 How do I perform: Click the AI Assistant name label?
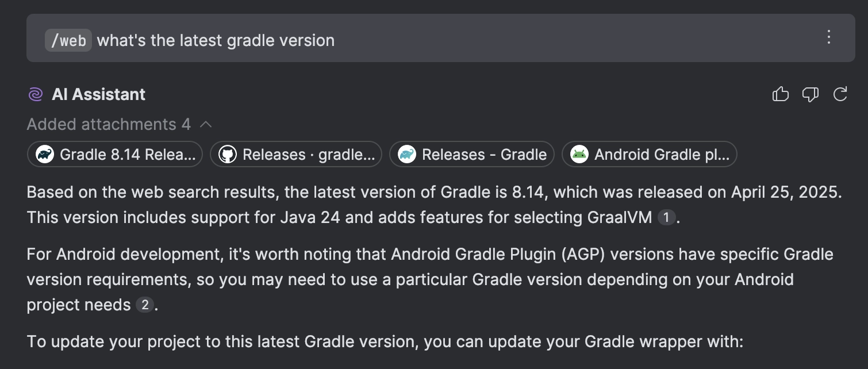pyautogui.click(x=99, y=94)
